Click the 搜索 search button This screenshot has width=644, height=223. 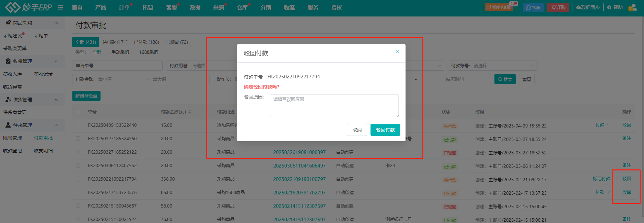pyautogui.click(x=505, y=79)
